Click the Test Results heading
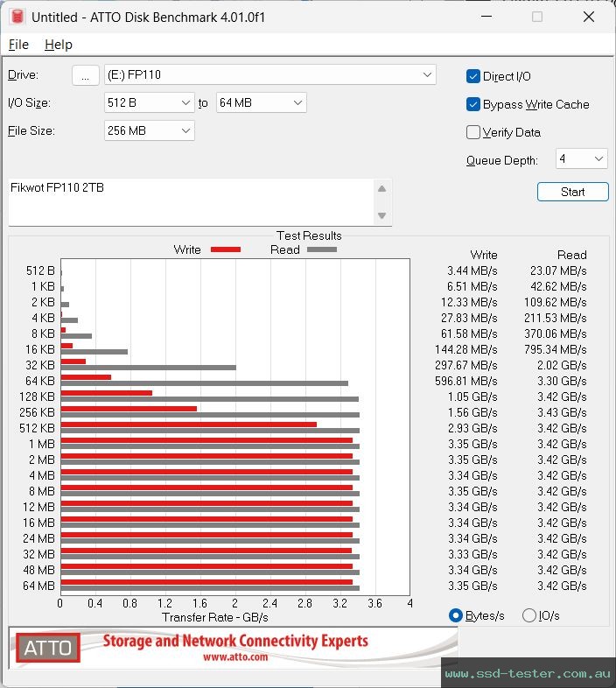616x688 pixels. click(x=309, y=235)
